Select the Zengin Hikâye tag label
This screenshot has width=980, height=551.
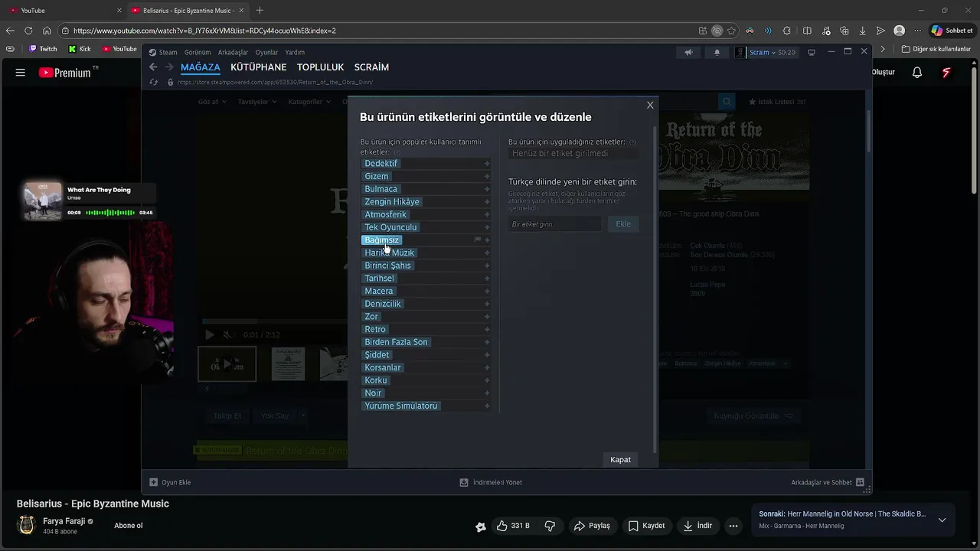(392, 202)
